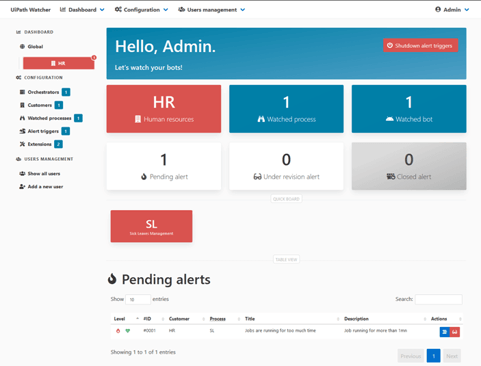The width and height of the screenshot is (481, 366).
Task: Click the SL Sick Leaves Management tile
Action: coord(151,226)
